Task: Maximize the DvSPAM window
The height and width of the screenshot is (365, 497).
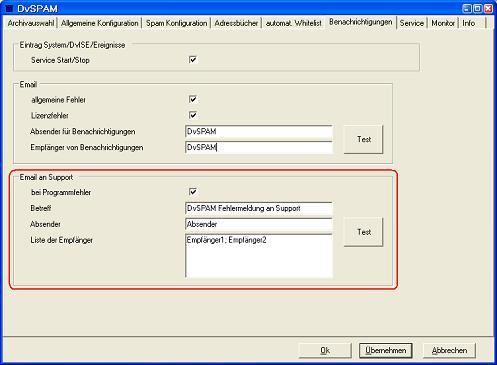Action: 477,8
